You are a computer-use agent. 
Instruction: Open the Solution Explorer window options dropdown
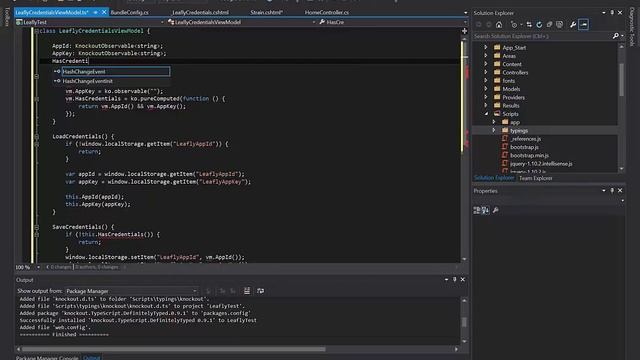pos(604,13)
